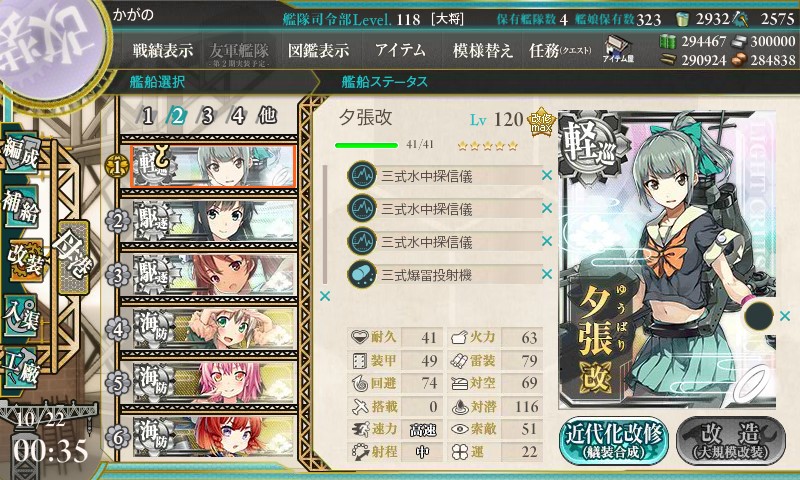
Task: Switch to fleet 4 tab
Action: [237, 116]
